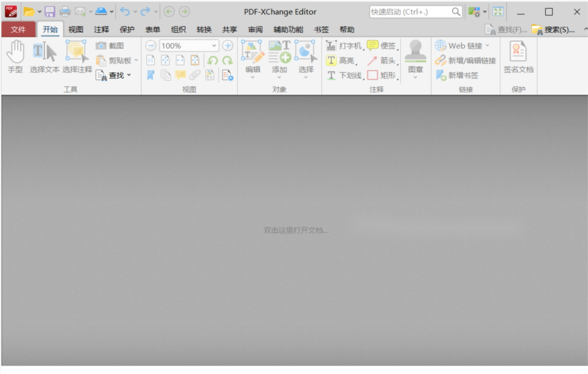Click the Sign Document (签名文档) icon
The width and height of the screenshot is (588, 374).
518,57
